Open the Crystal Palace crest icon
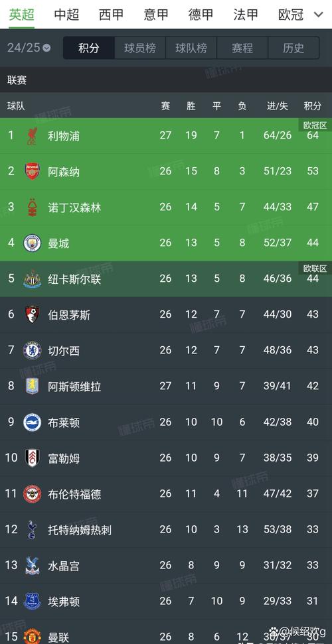The image size is (332, 644). [x=32, y=565]
